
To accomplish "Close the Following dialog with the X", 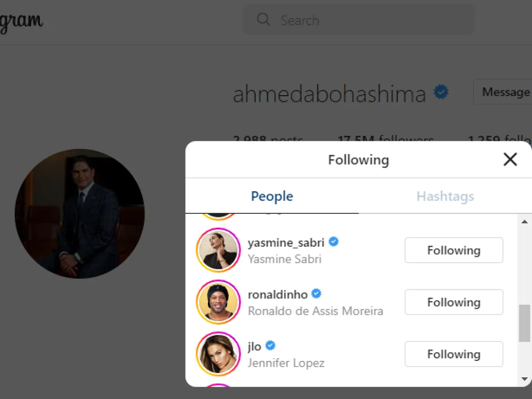I will pyautogui.click(x=510, y=159).
